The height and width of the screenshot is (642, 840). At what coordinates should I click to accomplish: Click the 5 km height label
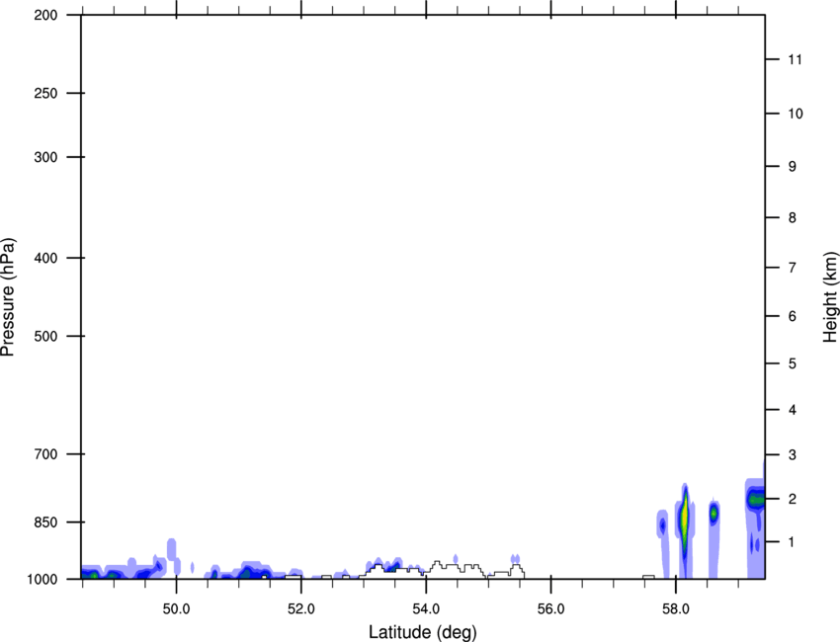click(793, 363)
